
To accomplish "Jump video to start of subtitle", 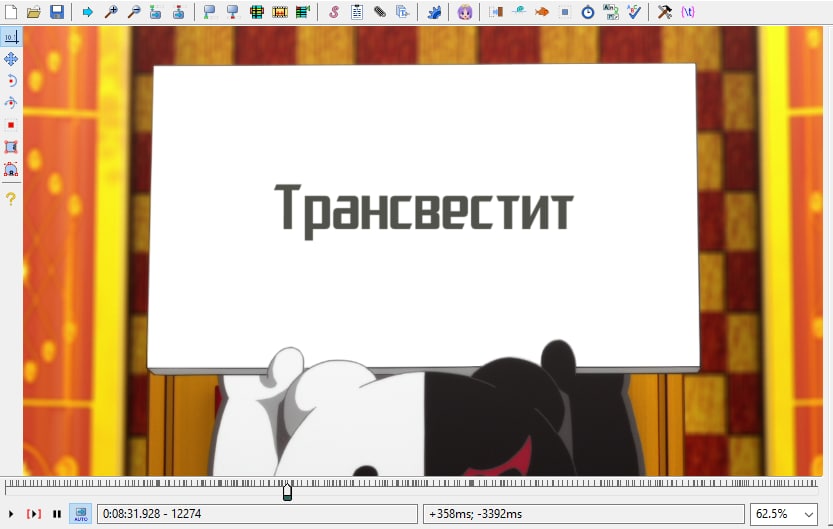I will [x=156, y=12].
